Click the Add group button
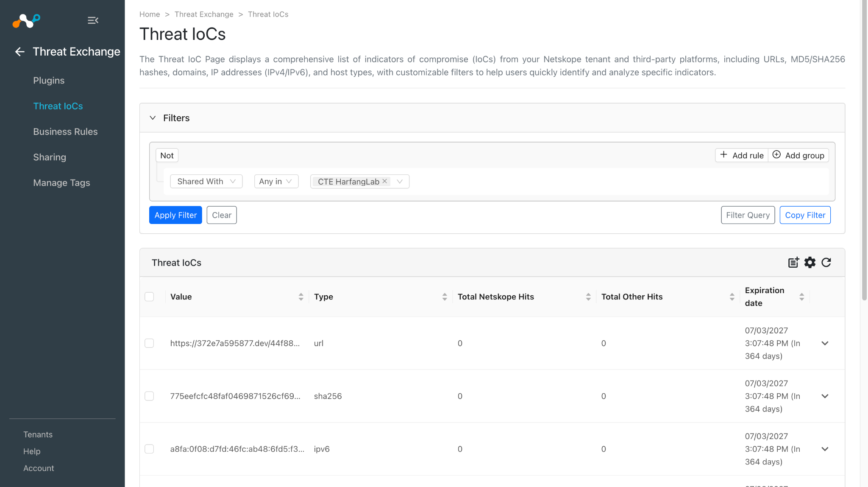 click(798, 155)
